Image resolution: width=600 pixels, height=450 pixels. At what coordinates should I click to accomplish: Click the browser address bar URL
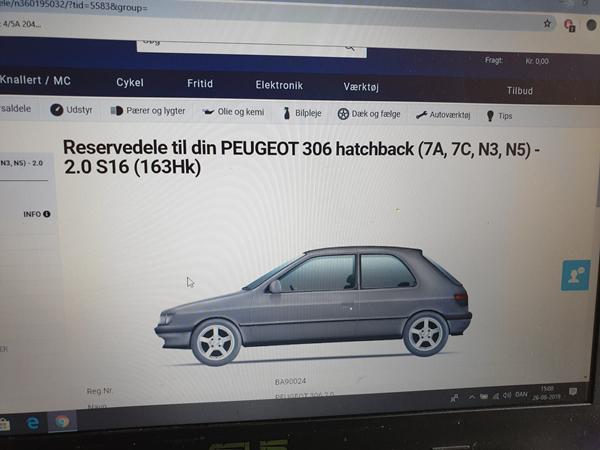73,7
